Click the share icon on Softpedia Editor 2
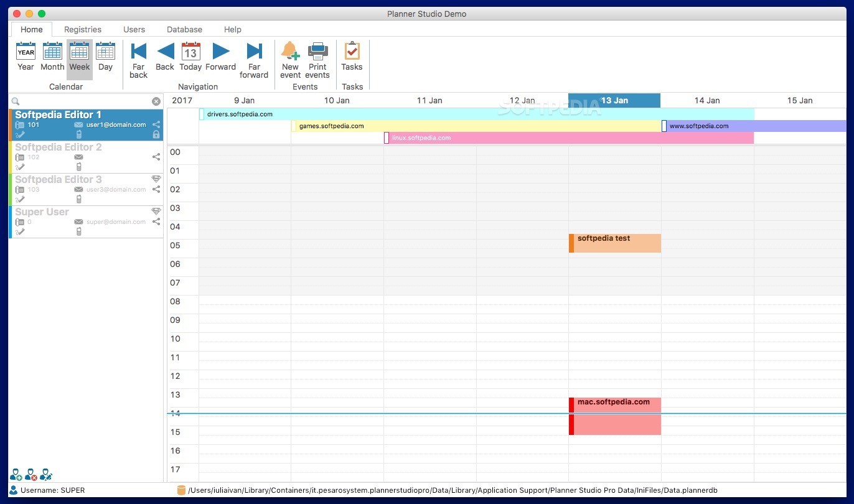854x504 pixels. (156, 157)
